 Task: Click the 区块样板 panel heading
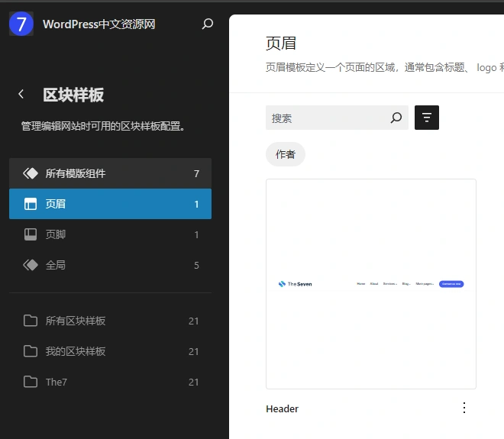[73, 95]
